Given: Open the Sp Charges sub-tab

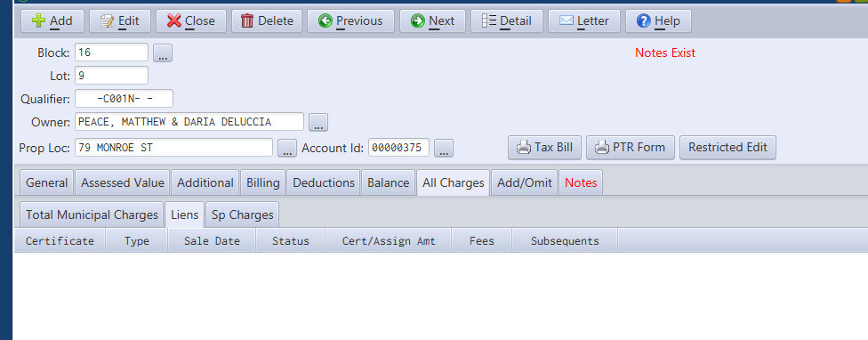Looking at the screenshot, I should point(243,215).
